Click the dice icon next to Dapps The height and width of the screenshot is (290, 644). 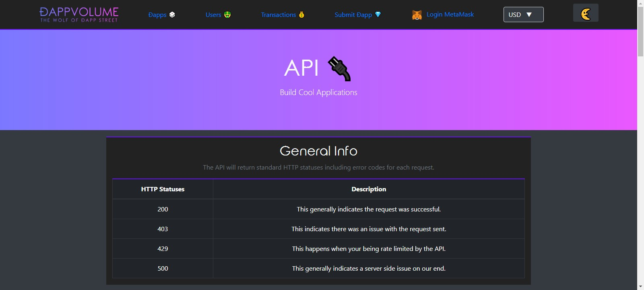[172, 14]
